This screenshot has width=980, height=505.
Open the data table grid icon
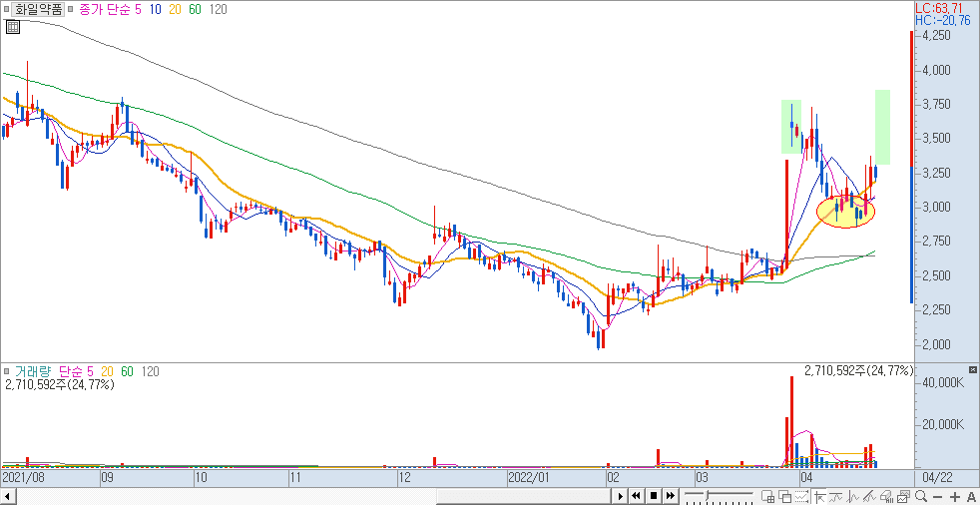tap(13, 27)
